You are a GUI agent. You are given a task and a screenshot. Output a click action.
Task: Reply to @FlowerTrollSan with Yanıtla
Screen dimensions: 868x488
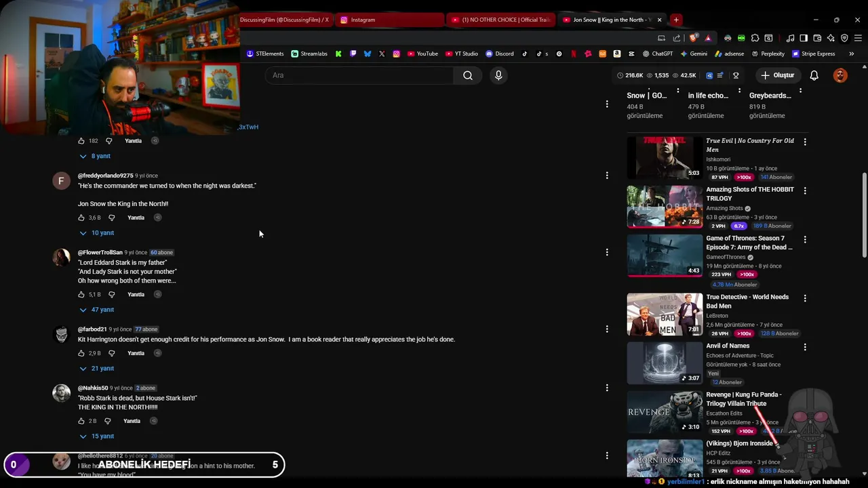coord(136,294)
